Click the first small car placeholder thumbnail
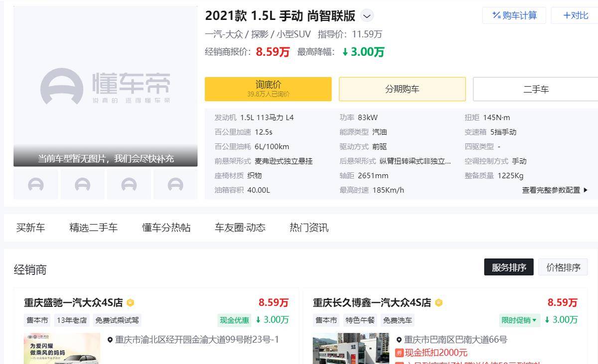Screen dimensions: 598x364 35,184
